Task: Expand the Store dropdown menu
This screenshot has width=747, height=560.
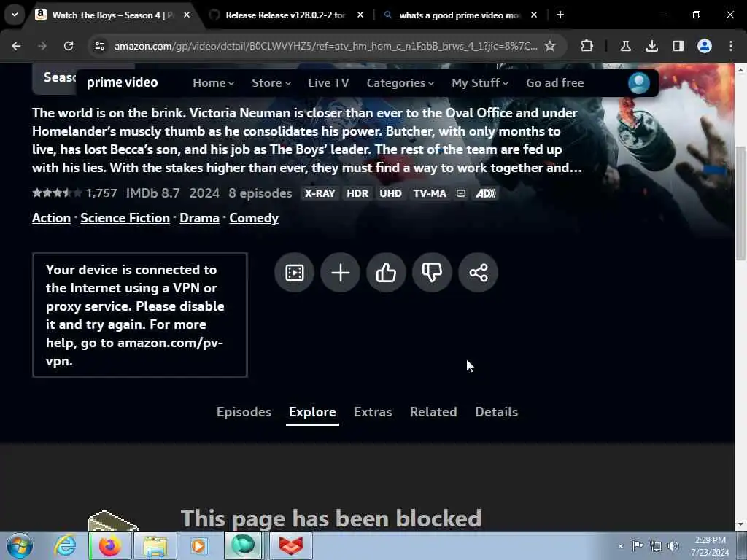Action: click(271, 83)
